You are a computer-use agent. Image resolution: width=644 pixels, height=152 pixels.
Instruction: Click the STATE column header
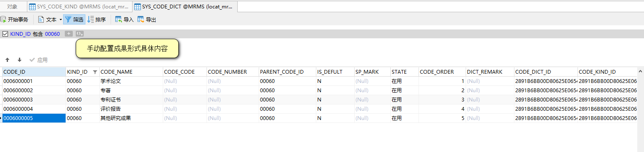[x=405, y=72]
